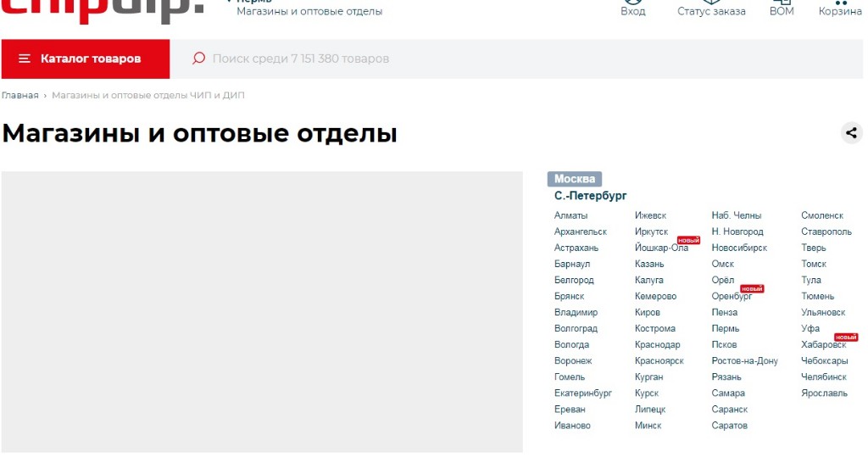868x463 pixels.
Task: Choose Иваново in city list
Action: pyautogui.click(x=572, y=426)
